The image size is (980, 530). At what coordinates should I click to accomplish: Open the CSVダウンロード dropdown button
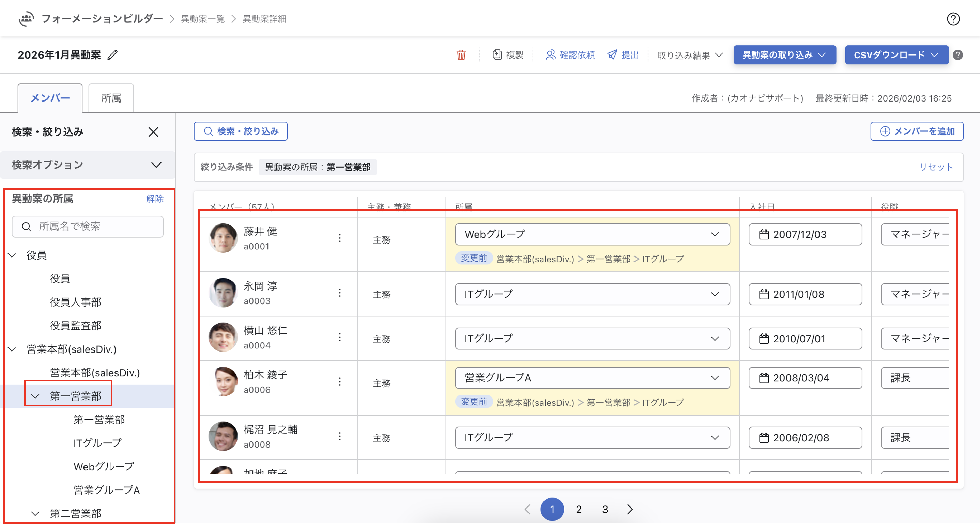tap(896, 55)
